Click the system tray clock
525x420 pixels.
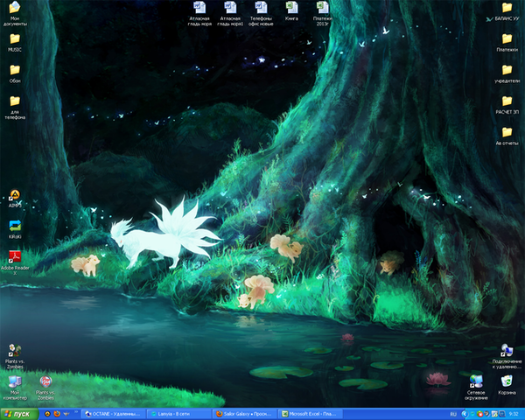513,413
